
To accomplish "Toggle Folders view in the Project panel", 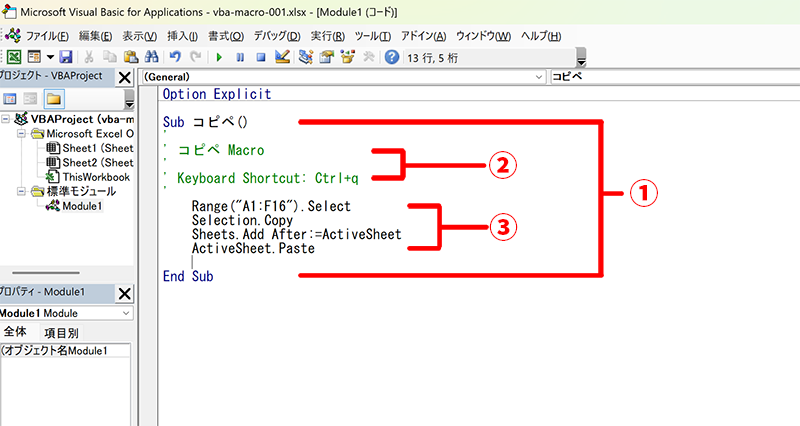I will pyautogui.click(x=54, y=98).
